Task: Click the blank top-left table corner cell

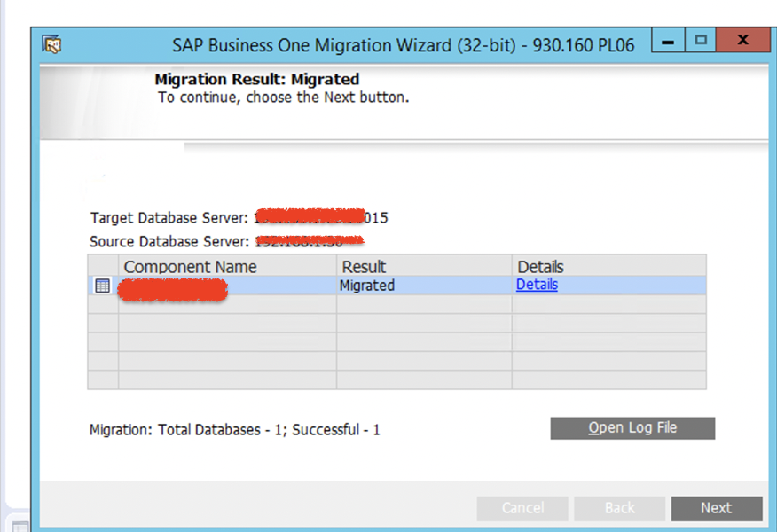Action: point(103,266)
